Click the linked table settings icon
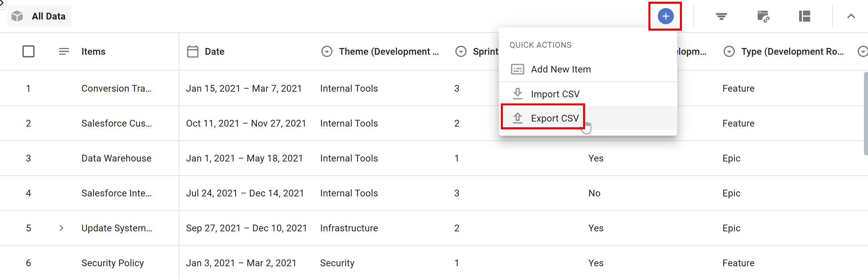The width and height of the screenshot is (868, 279). tap(763, 16)
